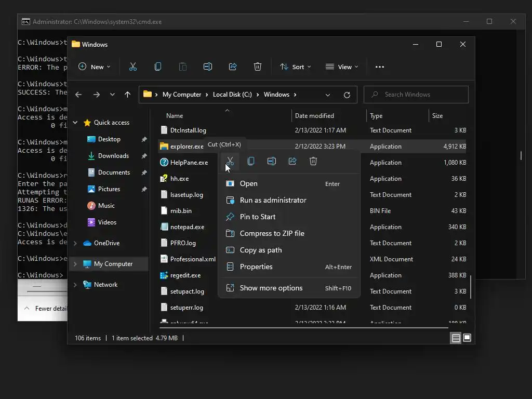Choose Show more options
Image resolution: width=532 pixels, height=399 pixels.
pyautogui.click(x=289, y=288)
